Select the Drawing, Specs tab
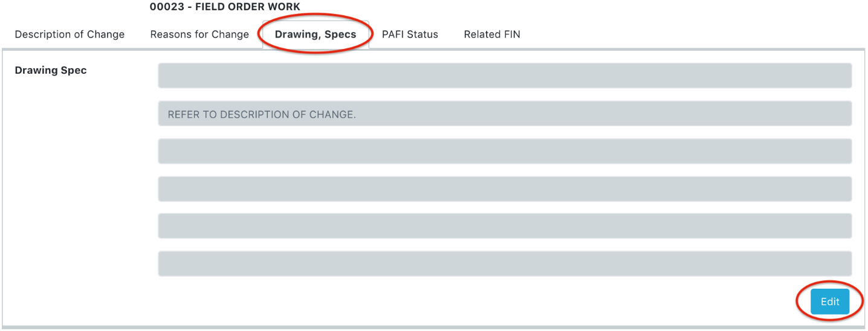Image resolution: width=868 pixels, height=331 pixels. 316,34
